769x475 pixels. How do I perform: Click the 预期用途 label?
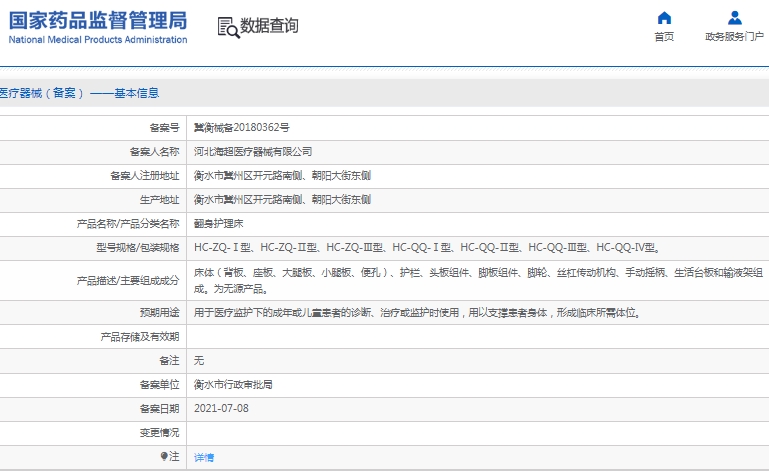(x=159, y=313)
